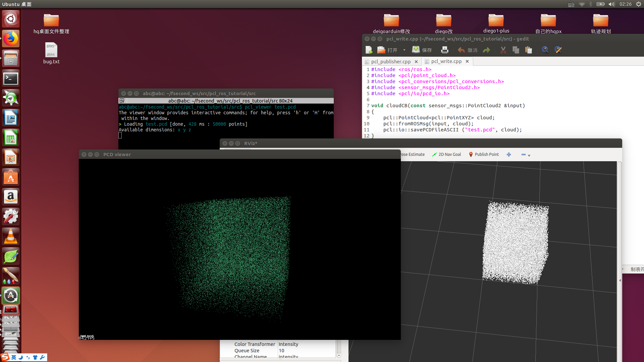The height and width of the screenshot is (362, 644).
Task: Open find and replace in gedit
Action: tap(558, 50)
